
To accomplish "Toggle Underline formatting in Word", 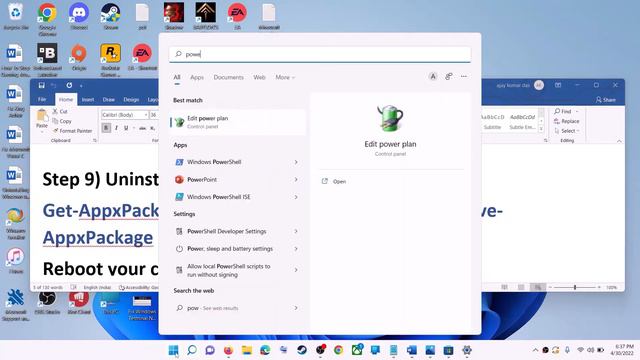I will pyautogui.click(x=126, y=128).
